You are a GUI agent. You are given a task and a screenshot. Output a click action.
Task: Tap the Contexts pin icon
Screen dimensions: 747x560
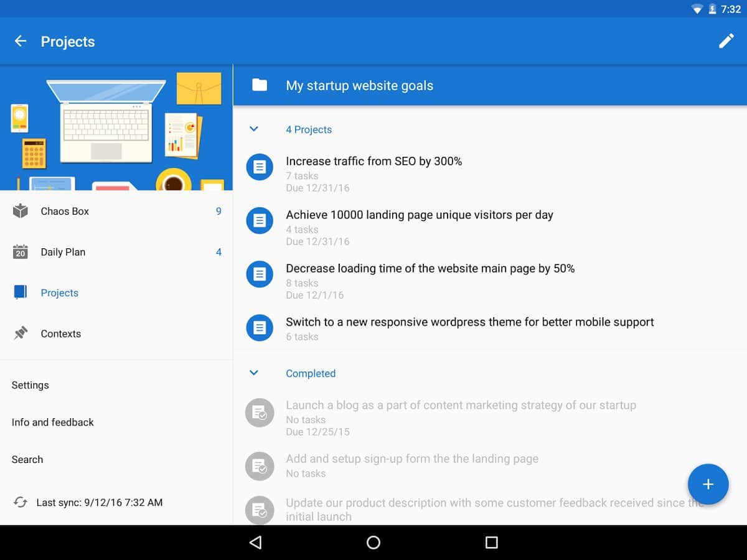click(21, 334)
